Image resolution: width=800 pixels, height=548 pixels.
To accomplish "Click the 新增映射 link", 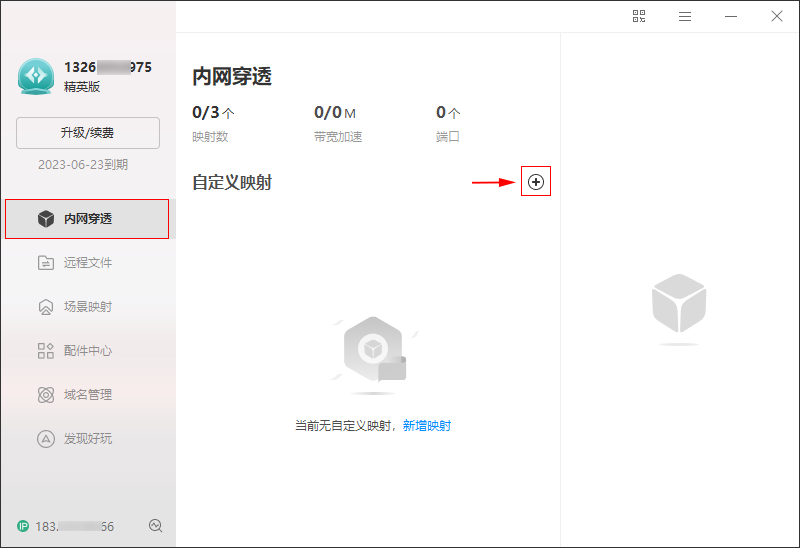I will click(427, 426).
